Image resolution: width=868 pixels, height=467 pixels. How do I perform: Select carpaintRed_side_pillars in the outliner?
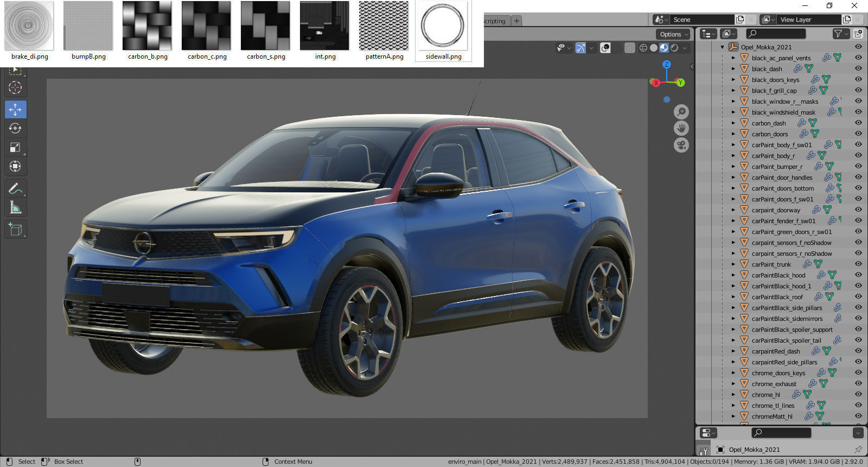[784, 362]
